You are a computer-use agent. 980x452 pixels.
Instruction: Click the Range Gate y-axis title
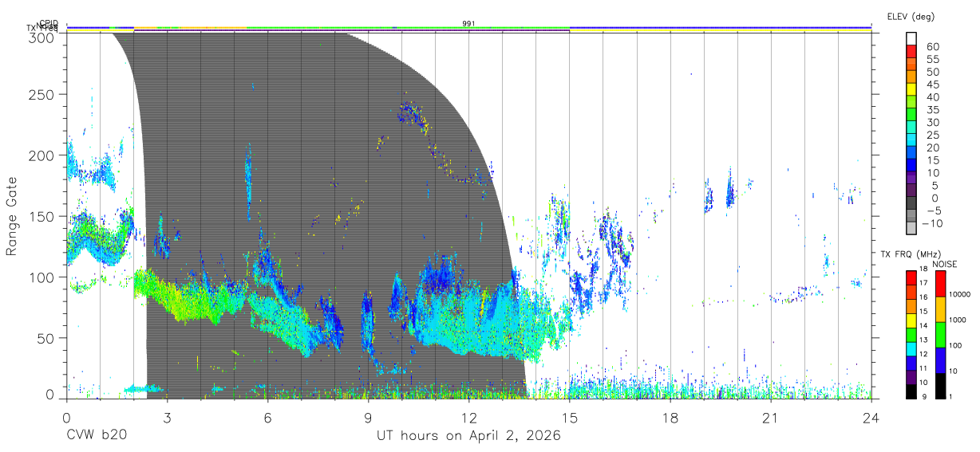click(x=13, y=216)
